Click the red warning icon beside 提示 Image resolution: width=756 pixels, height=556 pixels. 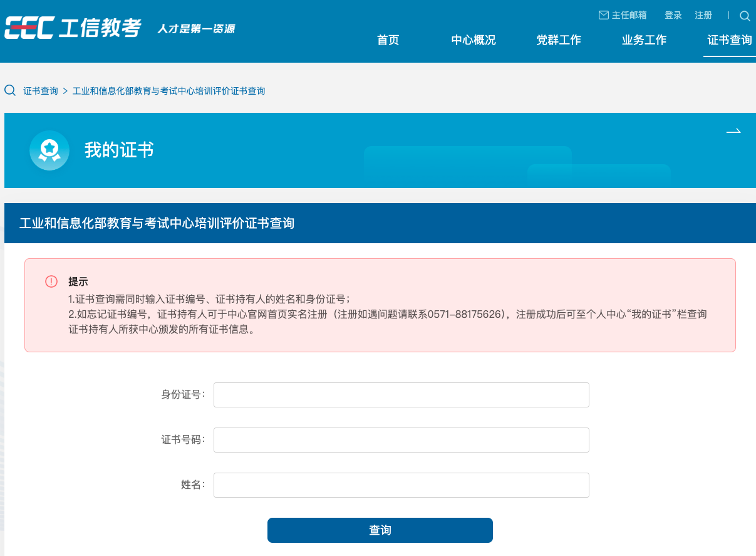(51, 281)
